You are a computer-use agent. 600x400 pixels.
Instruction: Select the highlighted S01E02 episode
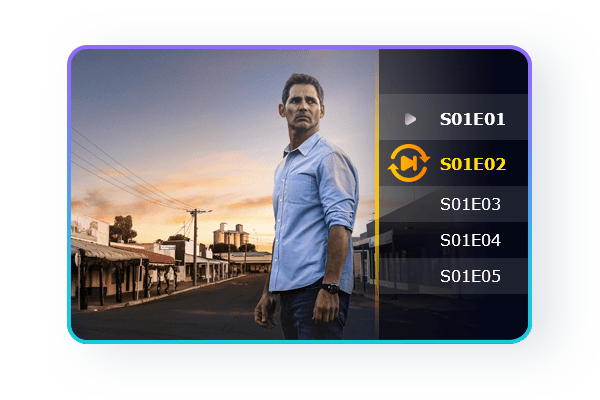(x=453, y=163)
